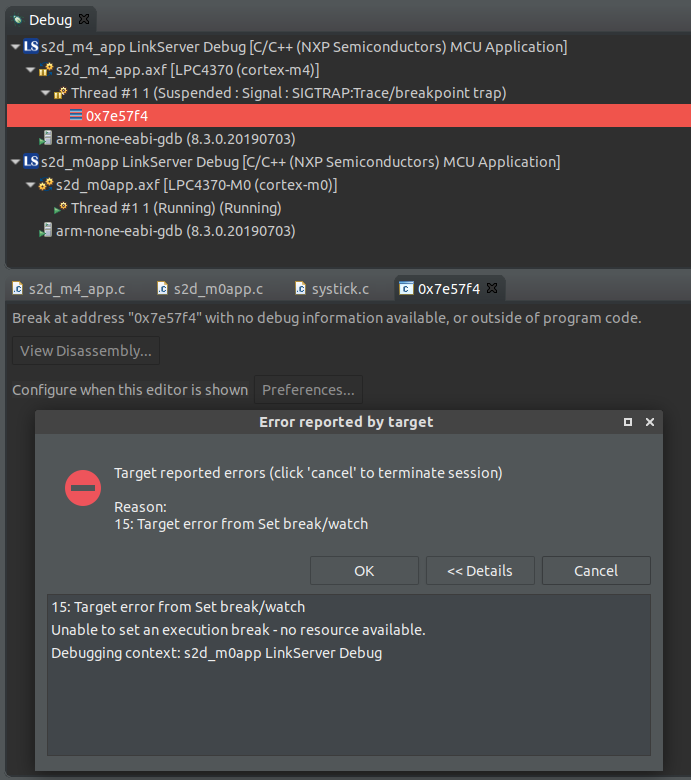Collapse the s2d_m4_app.axf tree node

(x=30, y=70)
